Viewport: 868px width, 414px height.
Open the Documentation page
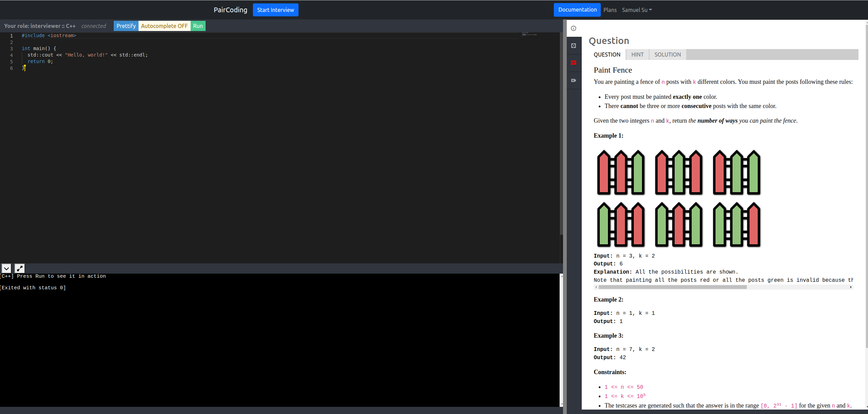pos(577,10)
